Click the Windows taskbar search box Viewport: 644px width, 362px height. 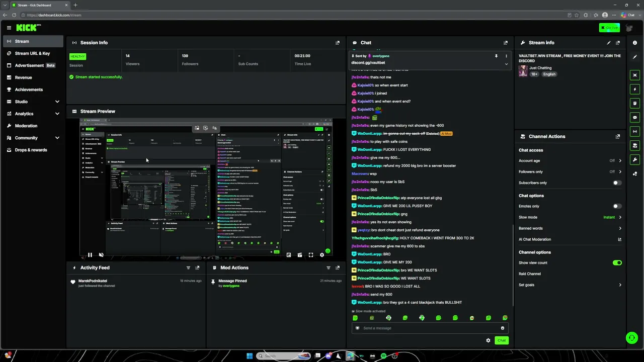pos(283,356)
